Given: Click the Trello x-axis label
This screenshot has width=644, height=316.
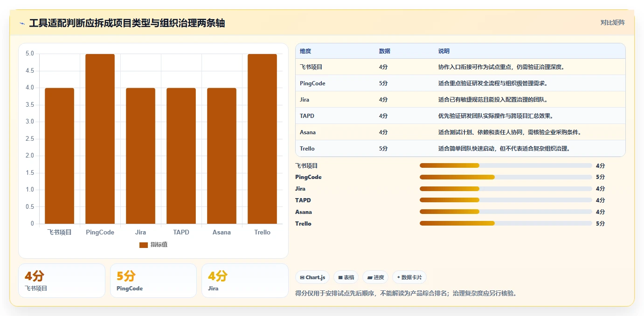Looking at the screenshot, I should (262, 232).
